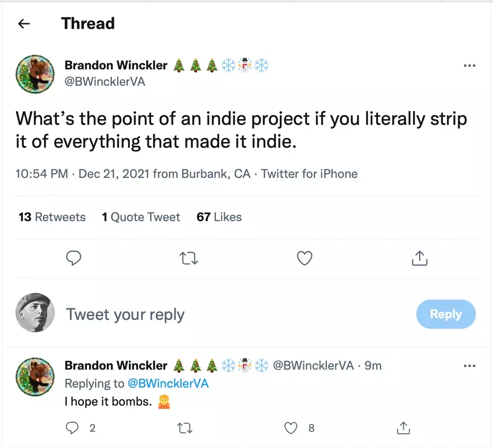This screenshot has height=448, width=493.
Task: Retweet the main indie project tweet
Action: 189,258
